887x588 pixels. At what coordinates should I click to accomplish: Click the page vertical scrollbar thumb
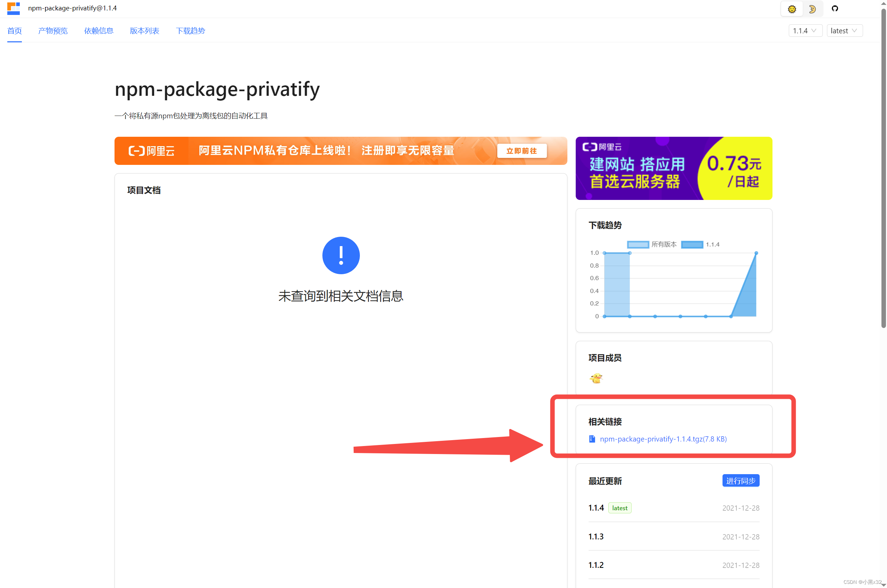[x=883, y=168]
